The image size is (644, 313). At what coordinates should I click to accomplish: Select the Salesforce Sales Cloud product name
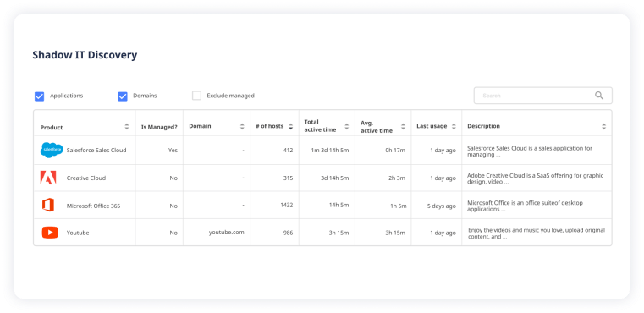click(x=96, y=151)
